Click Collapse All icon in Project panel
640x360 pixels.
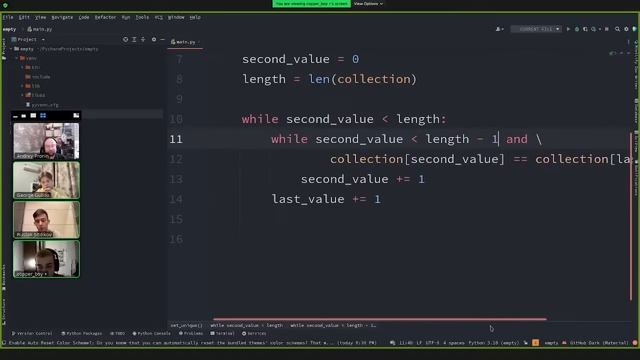pyautogui.click(x=143, y=39)
